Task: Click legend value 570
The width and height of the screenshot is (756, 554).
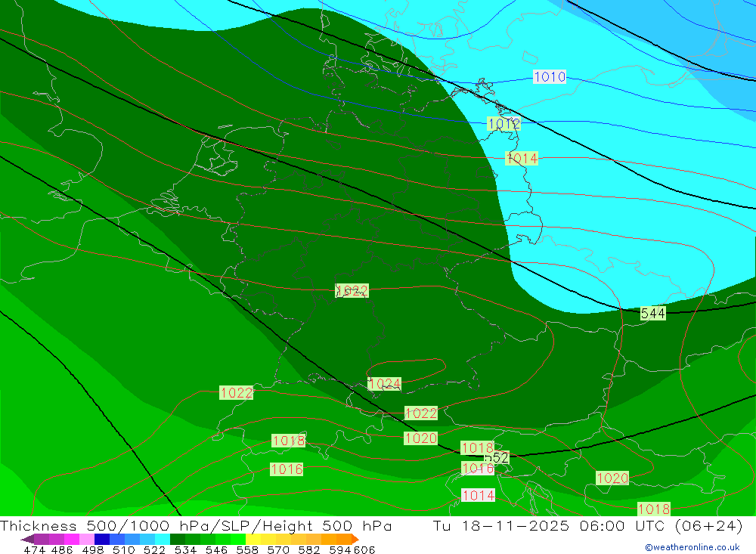Action: 278,549
